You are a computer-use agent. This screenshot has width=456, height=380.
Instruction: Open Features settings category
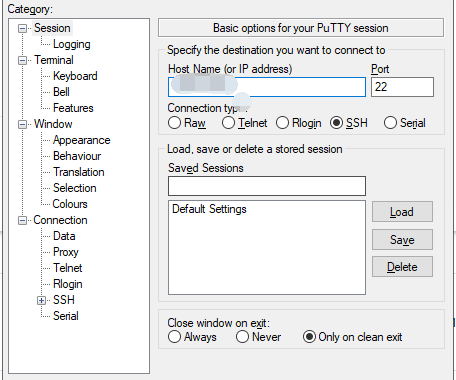click(x=73, y=108)
